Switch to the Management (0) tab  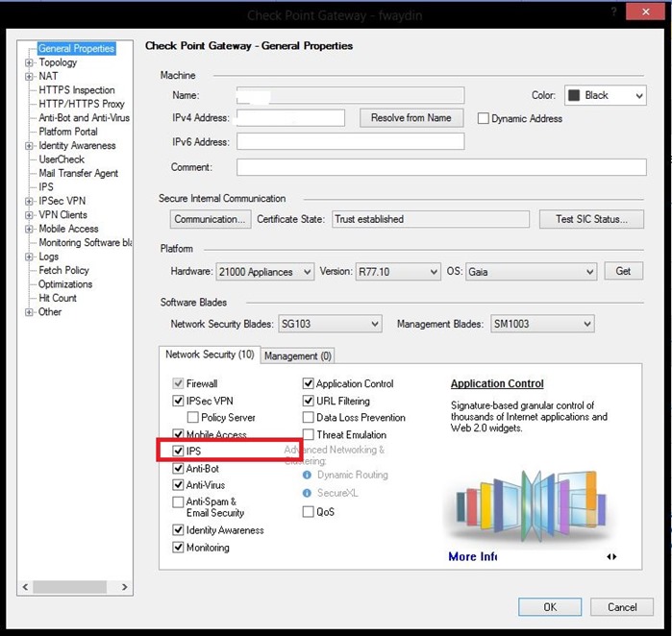pos(298,355)
